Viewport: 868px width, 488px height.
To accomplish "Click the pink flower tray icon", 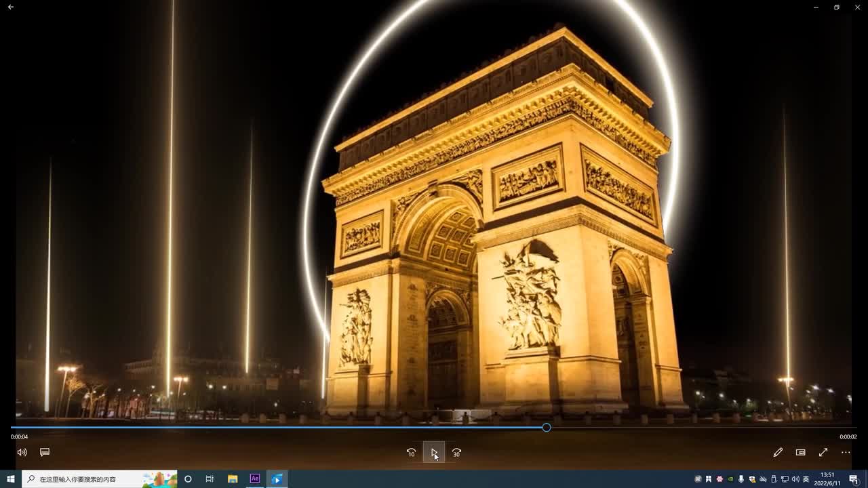I will click(x=719, y=479).
